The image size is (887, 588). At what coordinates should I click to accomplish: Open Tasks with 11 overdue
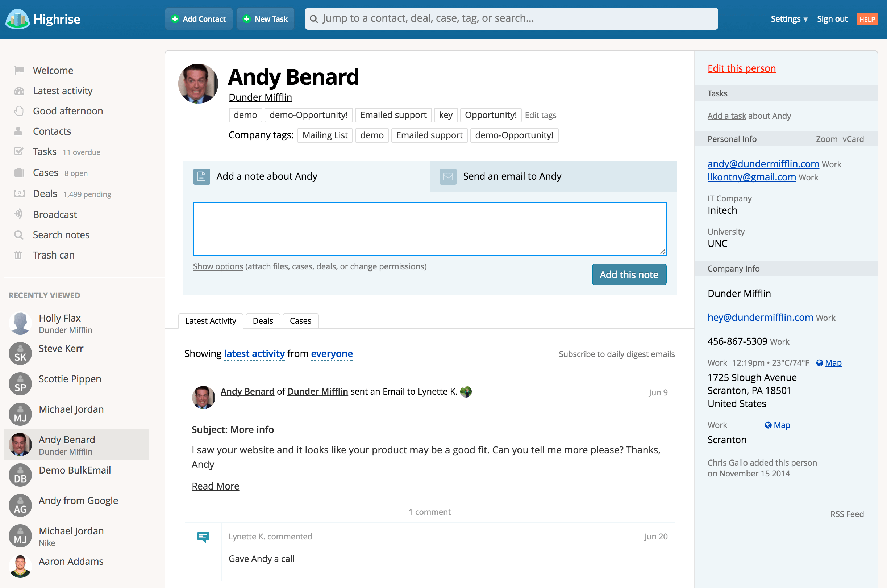point(67,151)
